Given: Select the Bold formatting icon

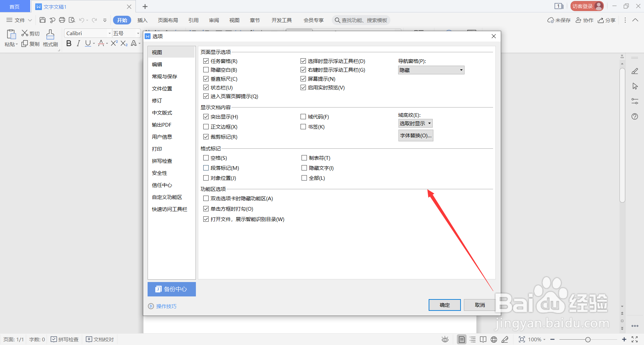Looking at the screenshot, I should tap(69, 43).
